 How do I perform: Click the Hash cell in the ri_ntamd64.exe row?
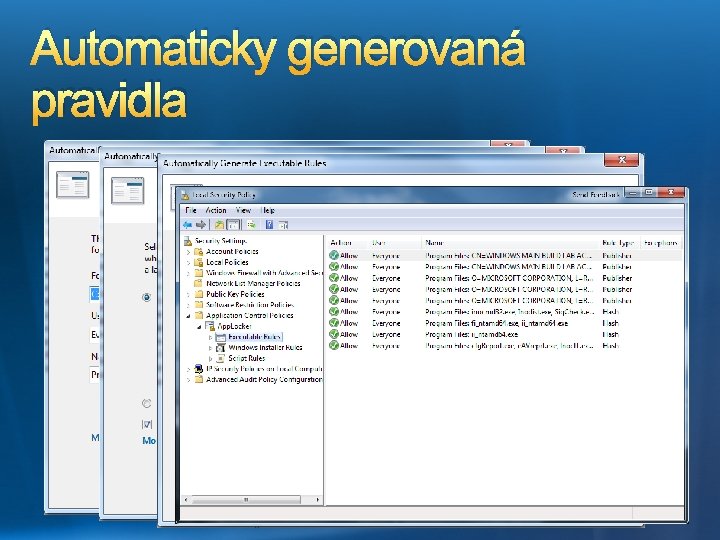(x=610, y=335)
